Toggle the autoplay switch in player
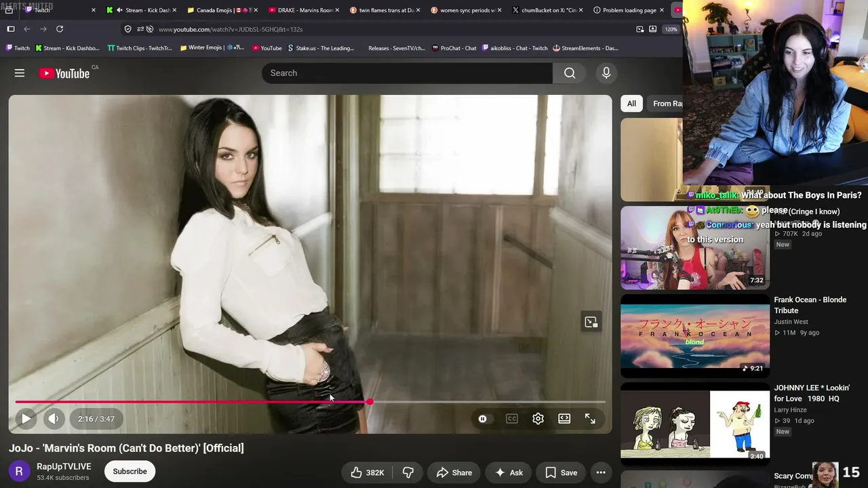The height and width of the screenshot is (488, 868). click(x=482, y=419)
